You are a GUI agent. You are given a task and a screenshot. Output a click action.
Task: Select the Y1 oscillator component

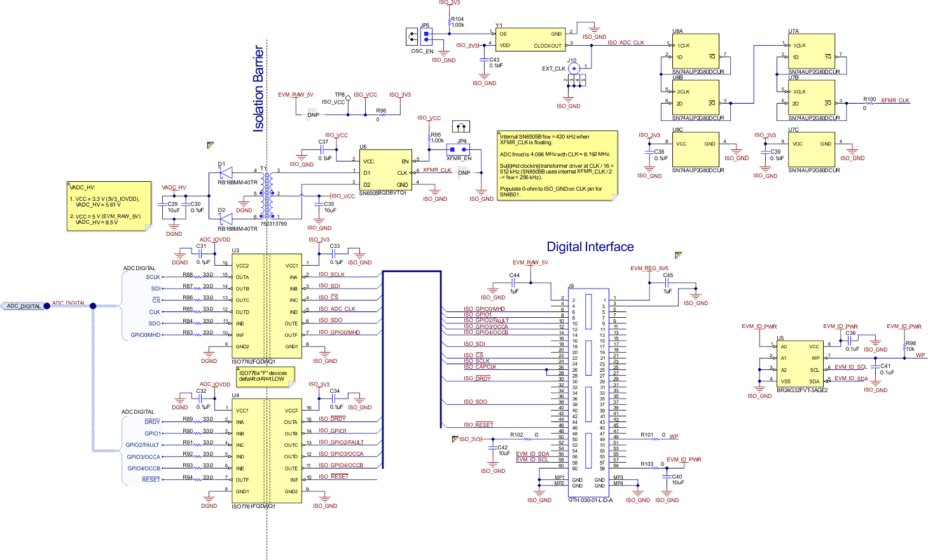coord(531,39)
